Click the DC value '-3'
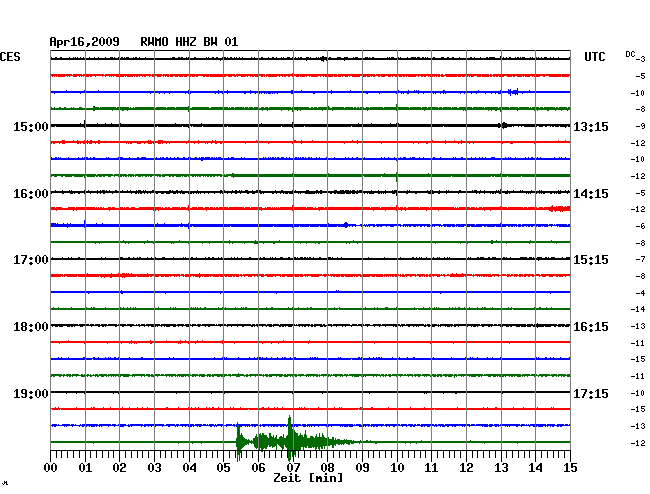The width and height of the screenshot is (650, 494). click(640, 59)
